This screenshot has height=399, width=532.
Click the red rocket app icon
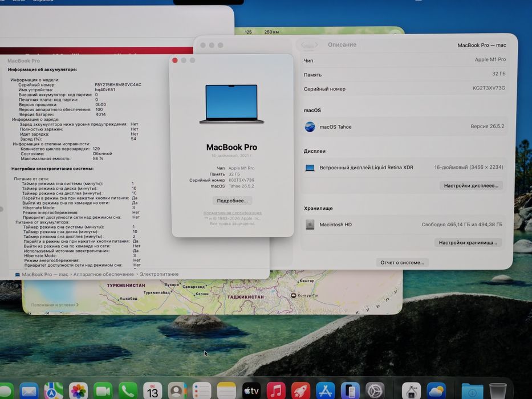pyautogui.click(x=300, y=391)
